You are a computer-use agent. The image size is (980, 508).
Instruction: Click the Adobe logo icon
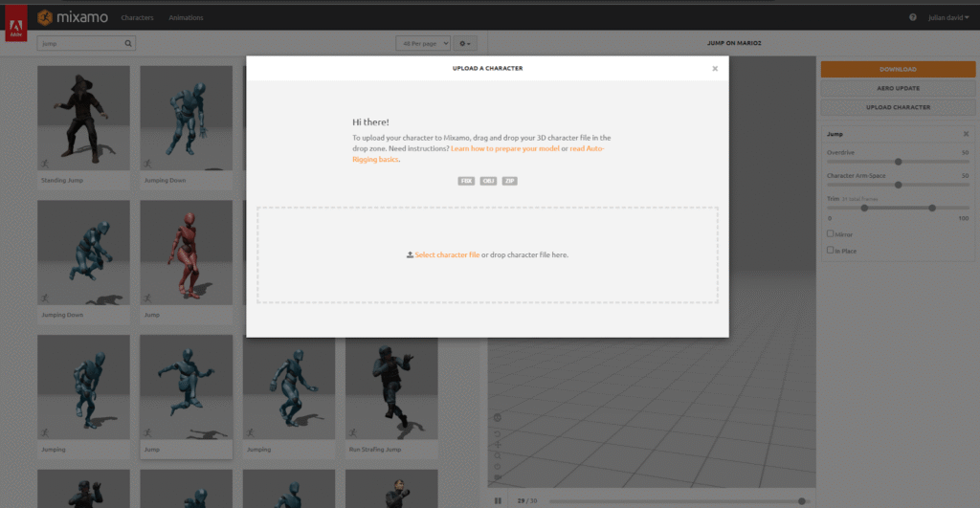click(x=16, y=24)
